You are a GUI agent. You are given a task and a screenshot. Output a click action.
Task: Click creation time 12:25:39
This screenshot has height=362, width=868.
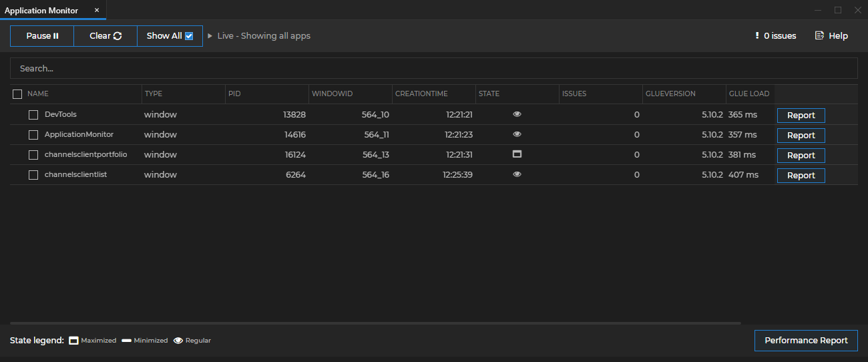(457, 175)
